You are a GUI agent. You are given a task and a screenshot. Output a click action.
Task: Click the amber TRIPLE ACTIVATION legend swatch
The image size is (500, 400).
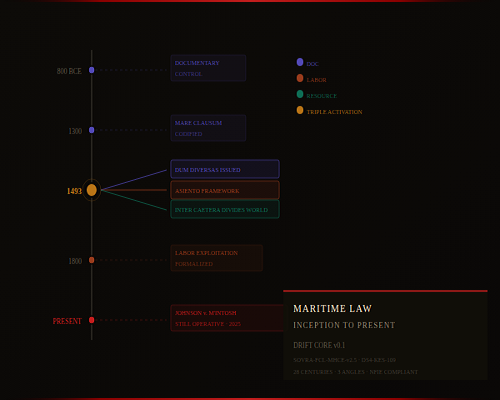tap(300, 110)
